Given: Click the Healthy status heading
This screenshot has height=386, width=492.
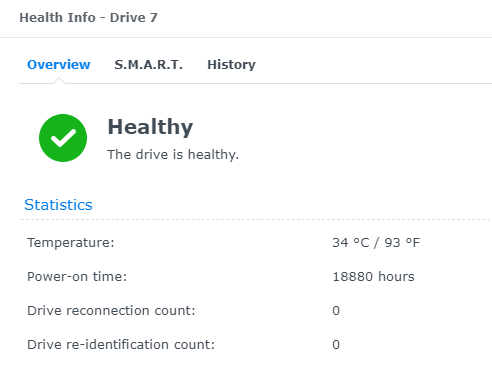Looking at the screenshot, I should (x=150, y=127).
